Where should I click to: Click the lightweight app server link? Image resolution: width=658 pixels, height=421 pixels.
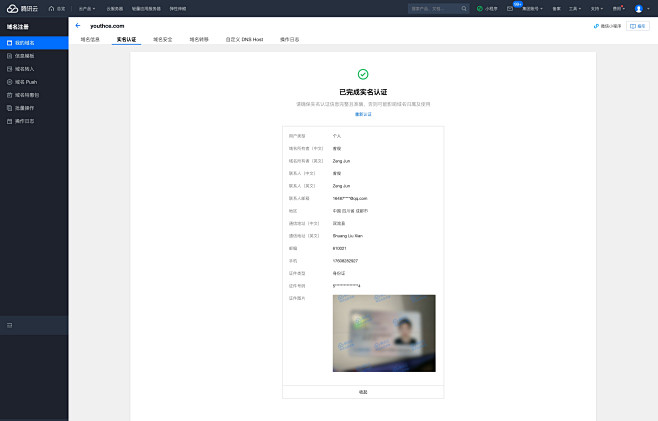click(146, 8)
